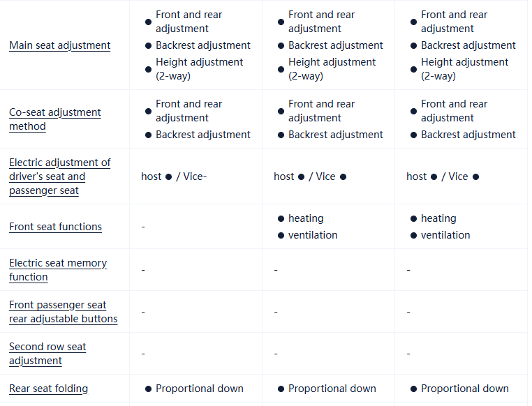Click the Rear seat folding link
The image size is (532, 406).
tap(48, 389)
